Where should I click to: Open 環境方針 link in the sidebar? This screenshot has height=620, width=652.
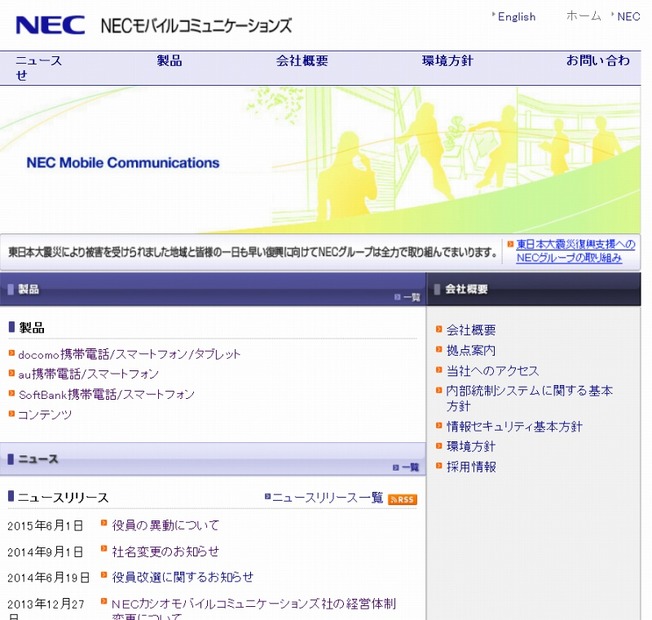(x=471, y=447)
